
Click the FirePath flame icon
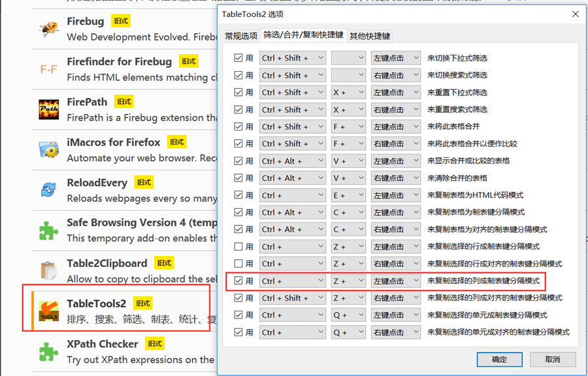(x=49, y=109)
